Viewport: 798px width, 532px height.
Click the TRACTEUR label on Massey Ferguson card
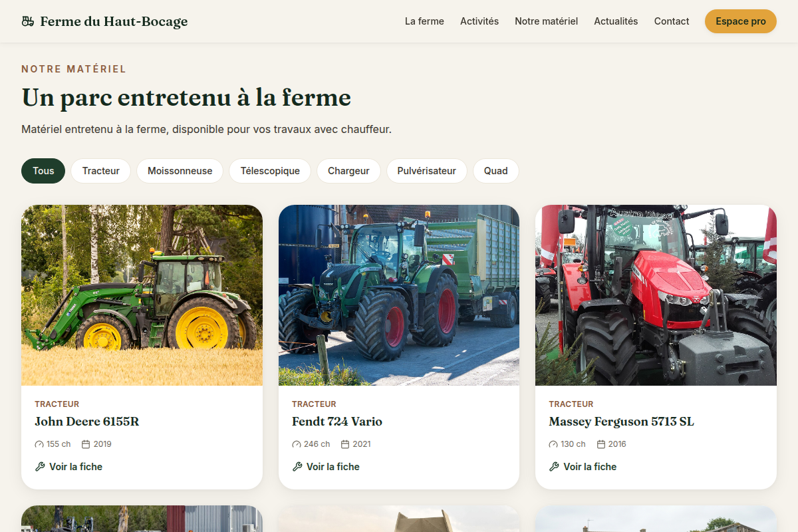[571, 404]
